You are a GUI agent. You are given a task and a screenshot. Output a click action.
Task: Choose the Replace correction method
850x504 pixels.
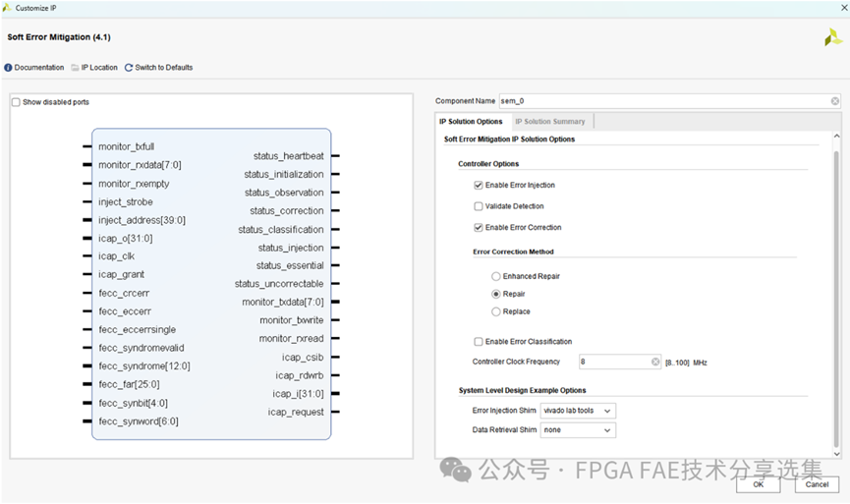[x=496, y=311]
